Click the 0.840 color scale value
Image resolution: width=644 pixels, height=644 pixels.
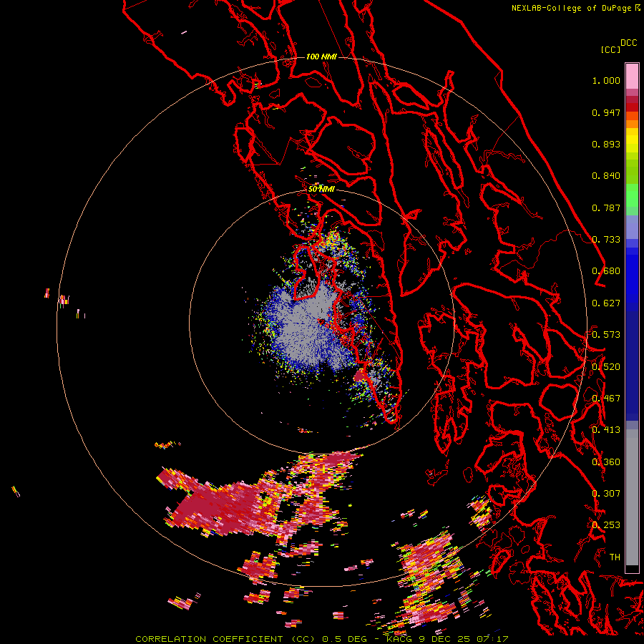tap(606, 176)
